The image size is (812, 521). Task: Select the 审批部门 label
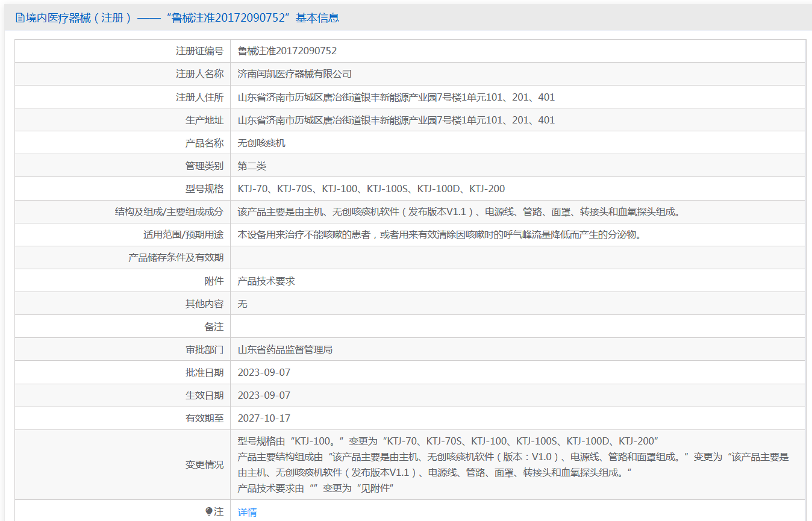(x=204, y=349)
